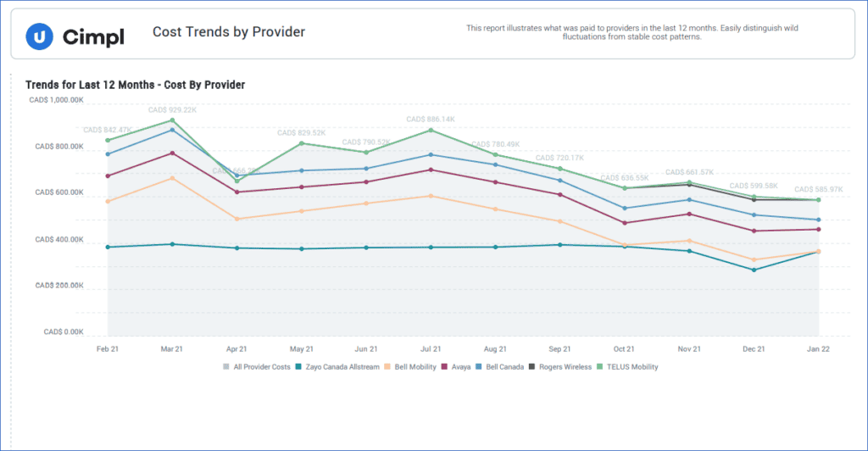Select the Mar 21 peak total data point
This screenshot has height=451, width=868.
pos(172,120)
